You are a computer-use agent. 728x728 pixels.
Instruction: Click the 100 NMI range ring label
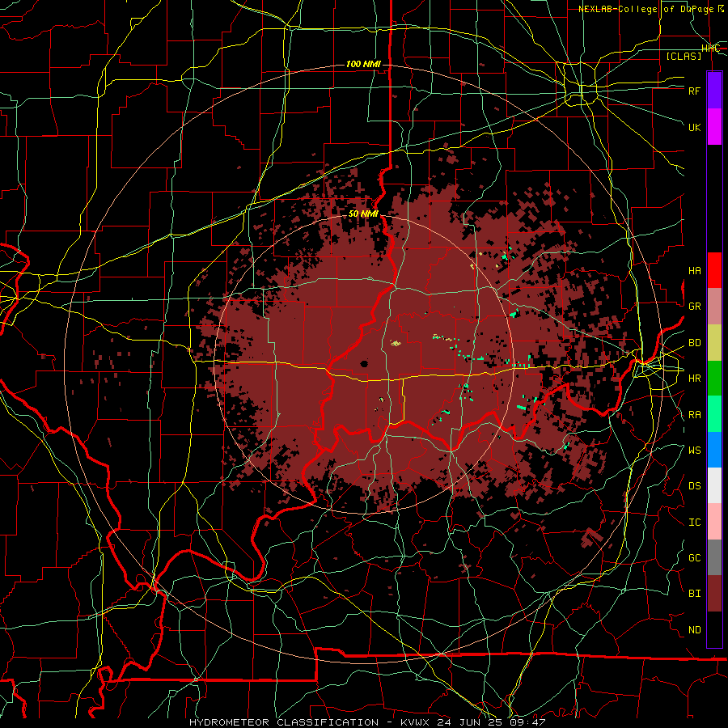[363, 64]
